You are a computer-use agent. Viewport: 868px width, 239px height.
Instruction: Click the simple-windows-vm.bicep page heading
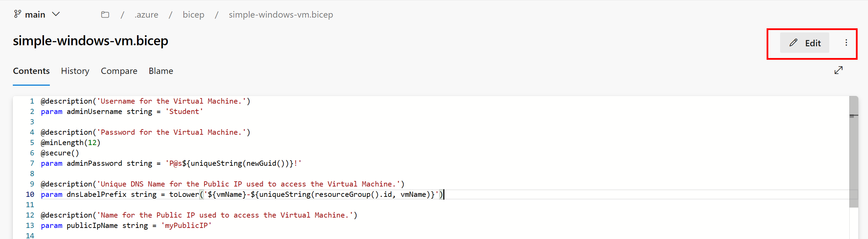[x=91, y=41]
